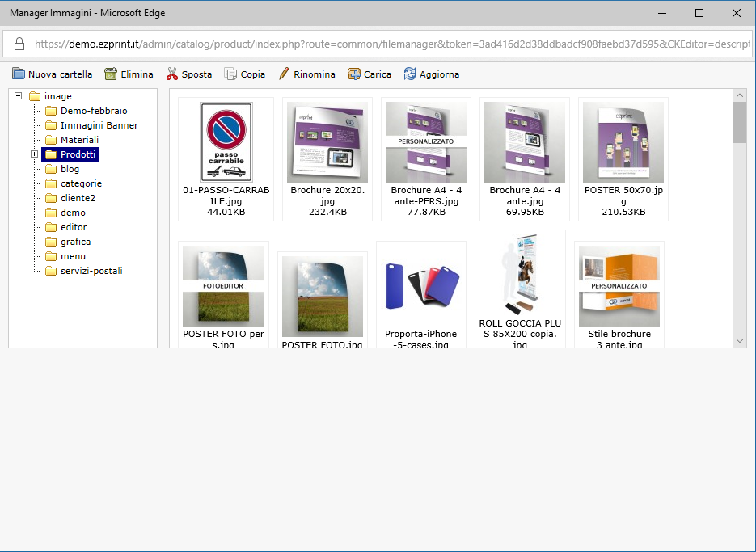Expand the Prodotti folder tree node
Screen dimensions: 756x552
pos(34,154)
